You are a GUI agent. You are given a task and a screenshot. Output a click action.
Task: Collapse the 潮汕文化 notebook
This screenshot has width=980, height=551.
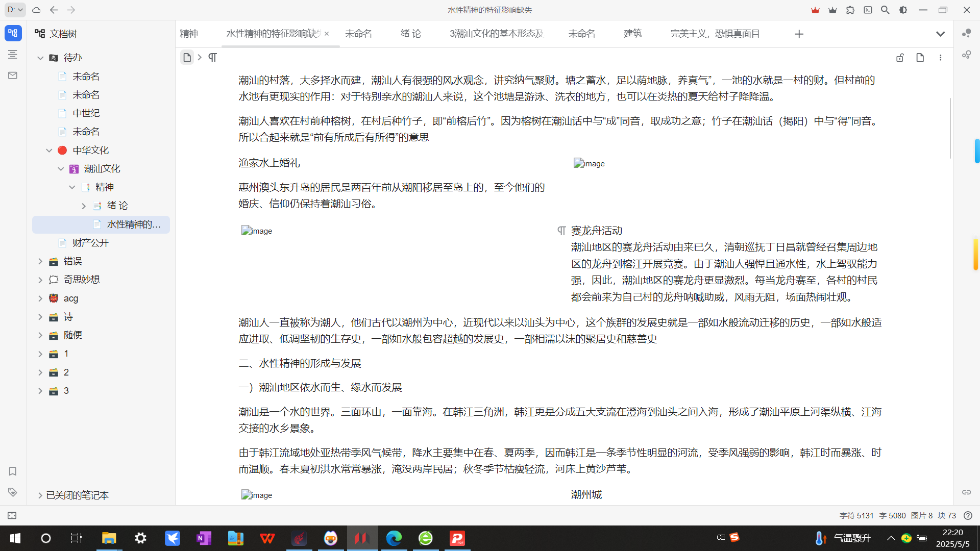coord(61,168)
